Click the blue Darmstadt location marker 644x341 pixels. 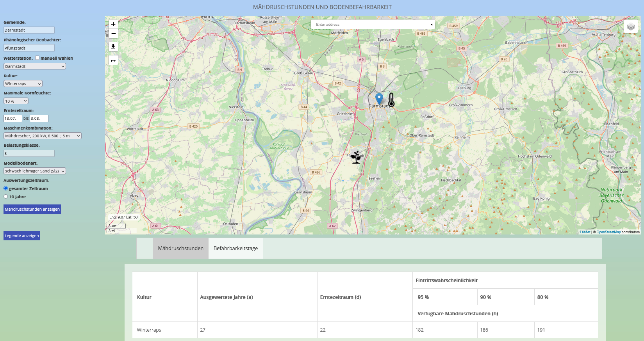[x=379, y=98]
